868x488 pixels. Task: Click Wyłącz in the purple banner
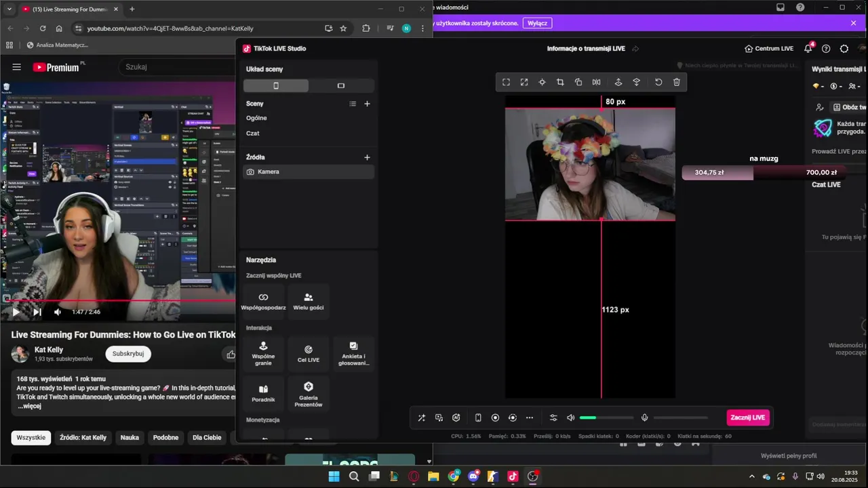click(537, 23)
